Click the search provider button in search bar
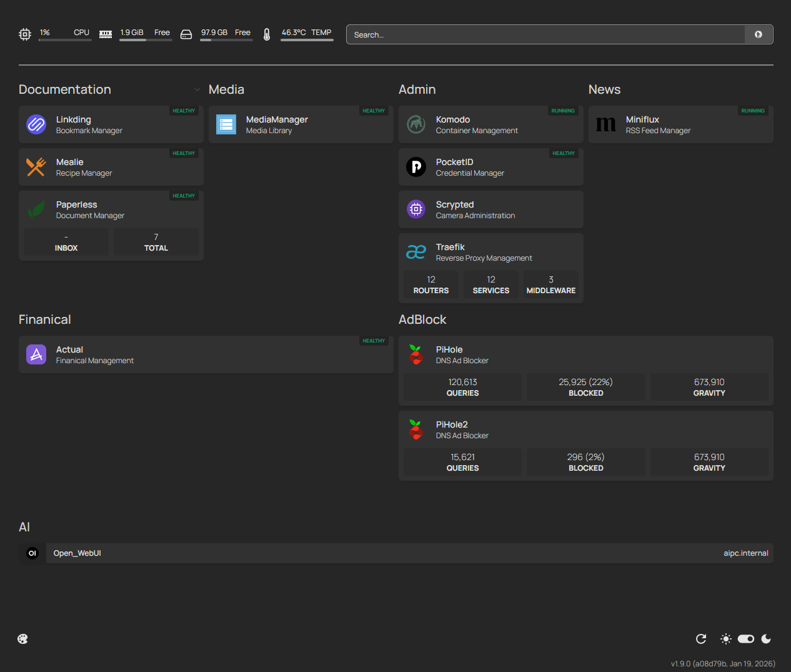The height and width of the screenshot is (672, 791). click(x=759, y=34)
